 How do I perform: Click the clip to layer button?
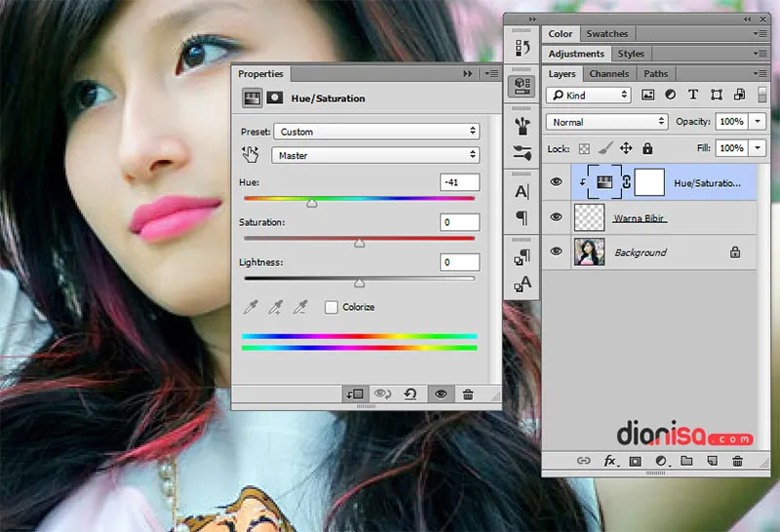(x=355, y=395)
